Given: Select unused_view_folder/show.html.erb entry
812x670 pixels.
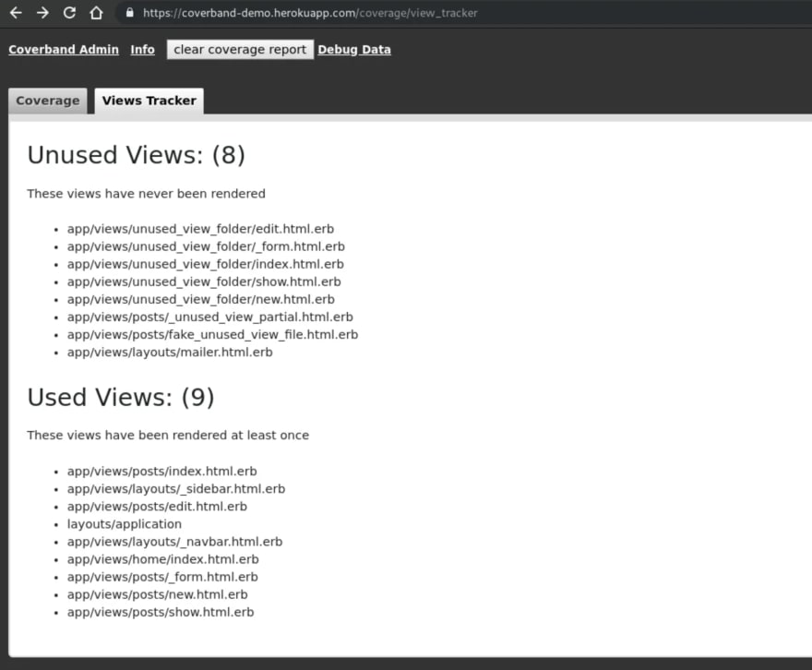Looking at the screenshot, I should [204, 281].
